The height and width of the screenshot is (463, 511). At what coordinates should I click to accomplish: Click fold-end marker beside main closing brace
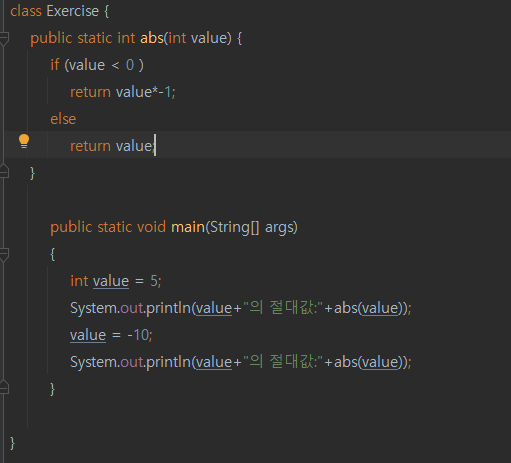pyautogui.click(x=4, y=387)
